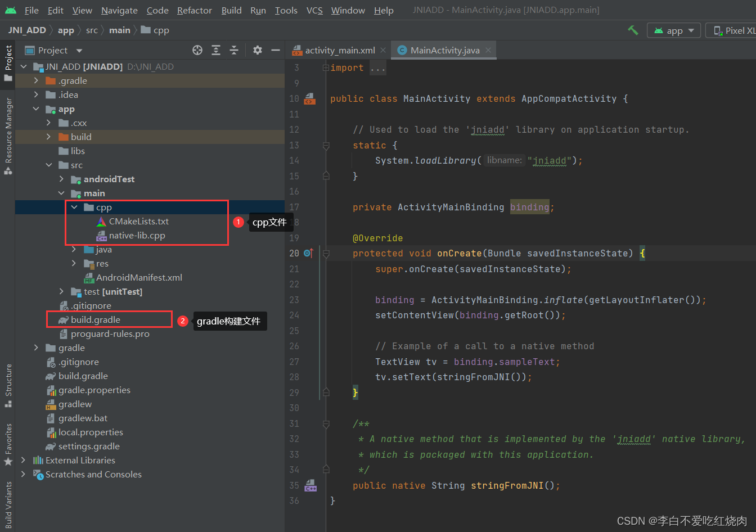Click the override gutter icon at line 20
Screen dimensions: 756x532
click(x=308, y=253)
